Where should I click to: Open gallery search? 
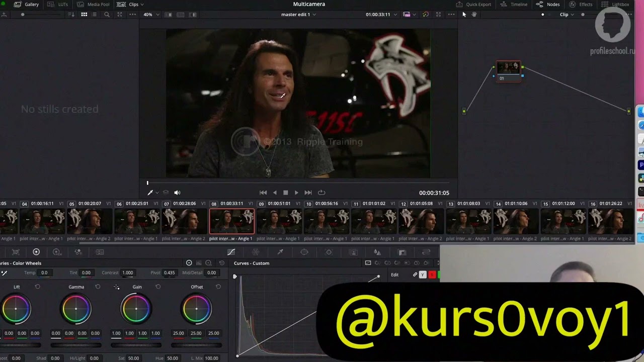(107, 15)
